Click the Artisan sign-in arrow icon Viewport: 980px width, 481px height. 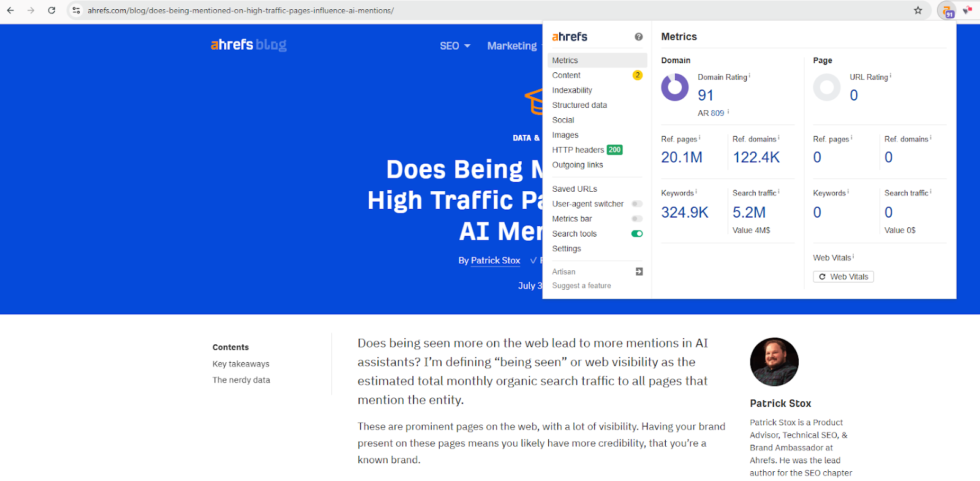(x=639, y=271)
